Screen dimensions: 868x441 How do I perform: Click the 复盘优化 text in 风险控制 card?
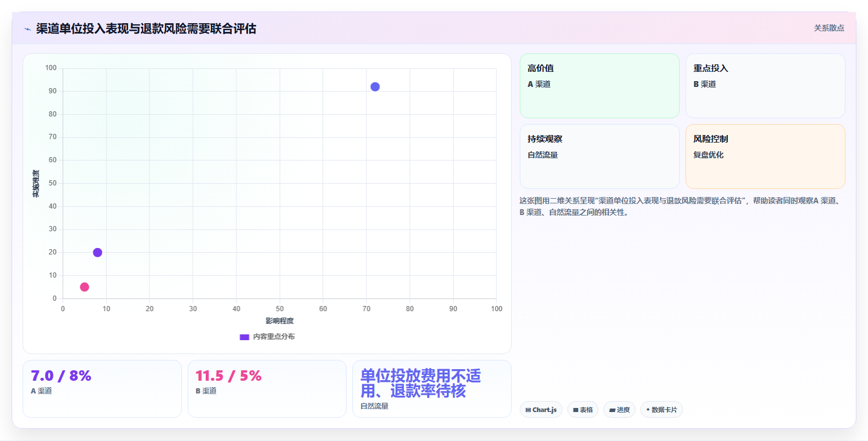[x=709, y=155]
